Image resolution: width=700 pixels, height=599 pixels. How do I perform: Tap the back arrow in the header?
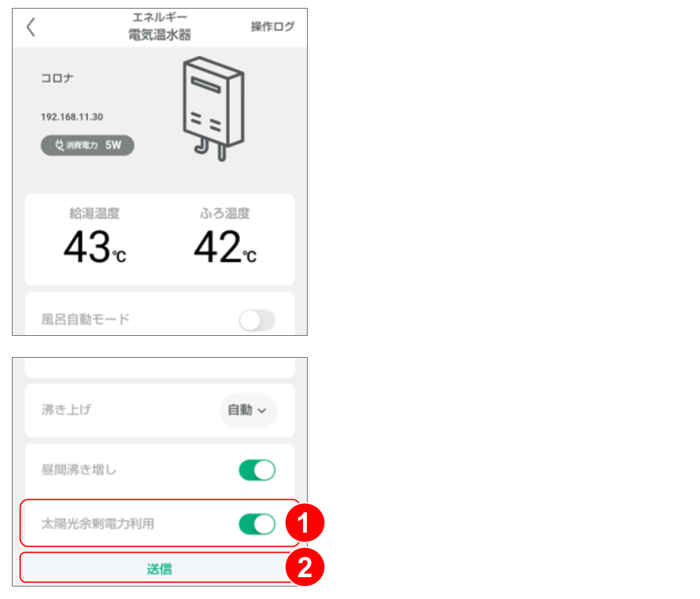(30, 27)
